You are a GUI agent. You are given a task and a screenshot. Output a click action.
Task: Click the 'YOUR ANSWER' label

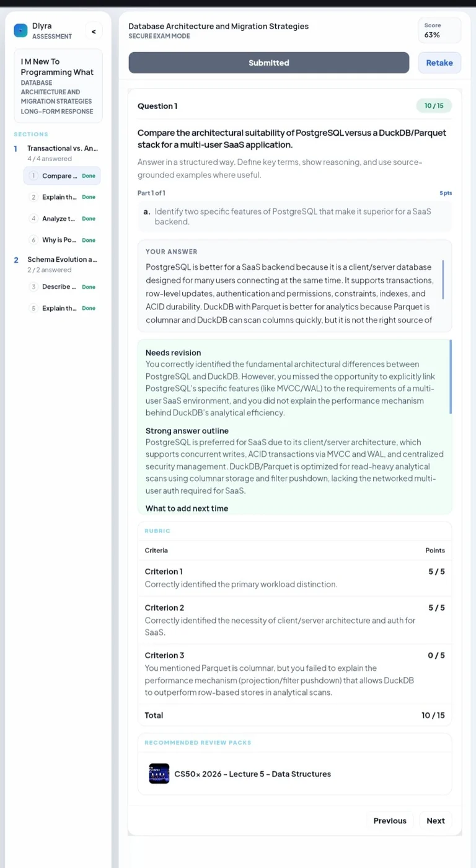[172, 252]
